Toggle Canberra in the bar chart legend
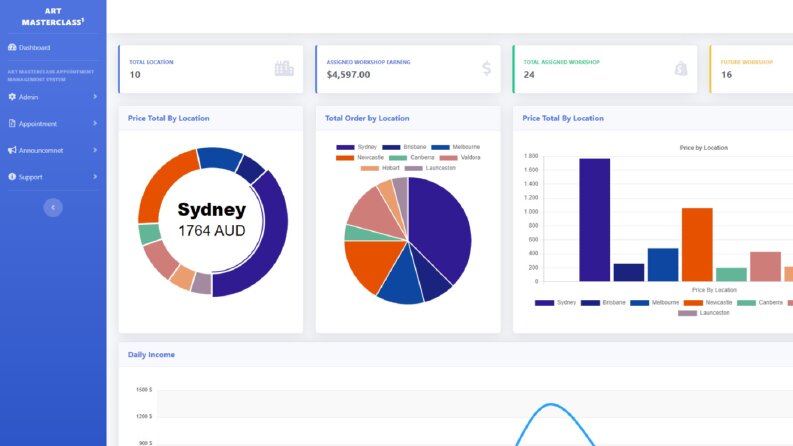The width and height of the screenshot is (793, 446). click(x=760, y=303)
